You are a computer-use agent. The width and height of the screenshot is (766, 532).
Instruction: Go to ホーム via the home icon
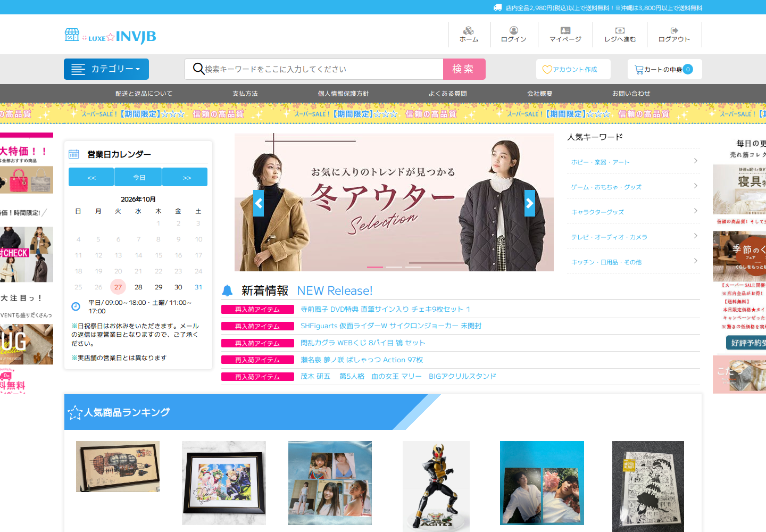[469, 30]
